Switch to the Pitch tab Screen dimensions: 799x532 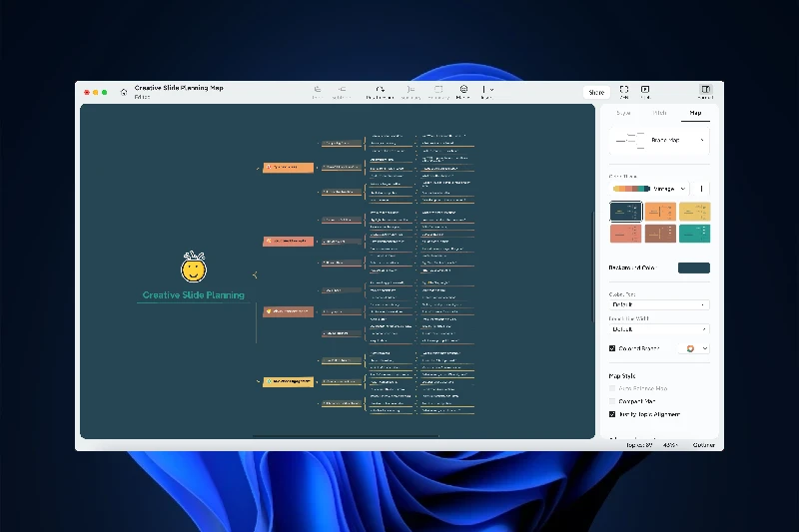(659, 113)
